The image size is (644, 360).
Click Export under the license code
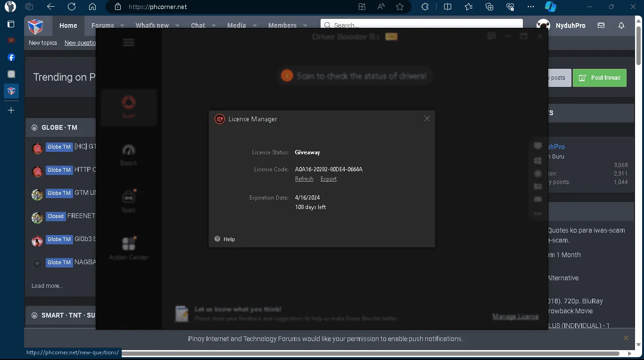329,179
